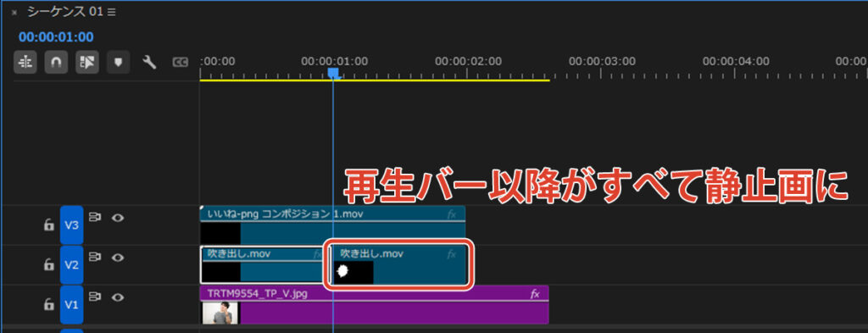Close the シーケンス 01 tab

(14, 13)
